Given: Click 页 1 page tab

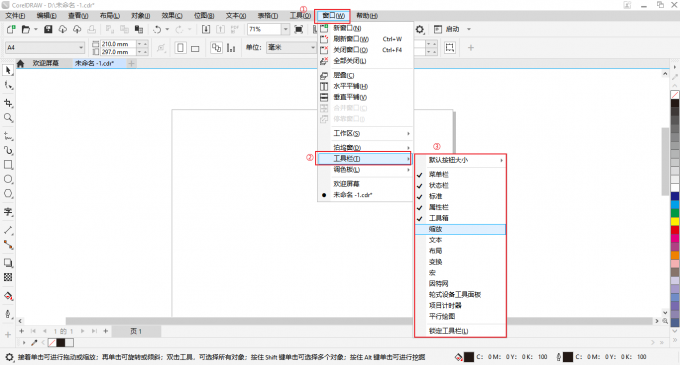Looking at the screenshot, I should tap(136, 331).
